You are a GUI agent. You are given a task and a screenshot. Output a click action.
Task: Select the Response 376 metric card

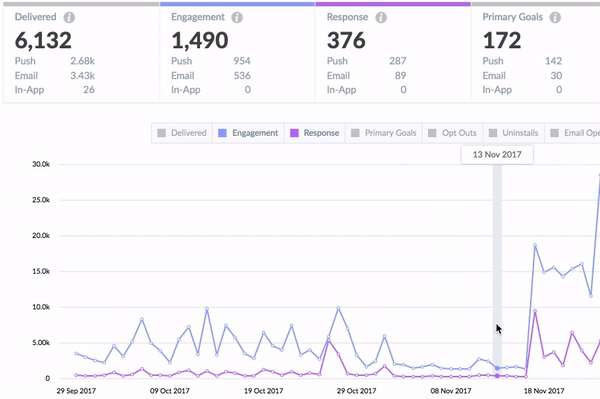click(x=393, y=52)
